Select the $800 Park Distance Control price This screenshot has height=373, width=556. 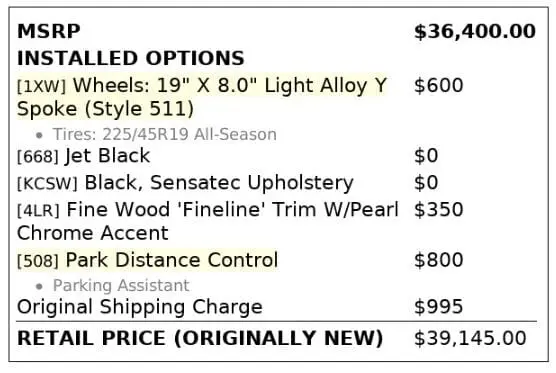pos(439,260)
